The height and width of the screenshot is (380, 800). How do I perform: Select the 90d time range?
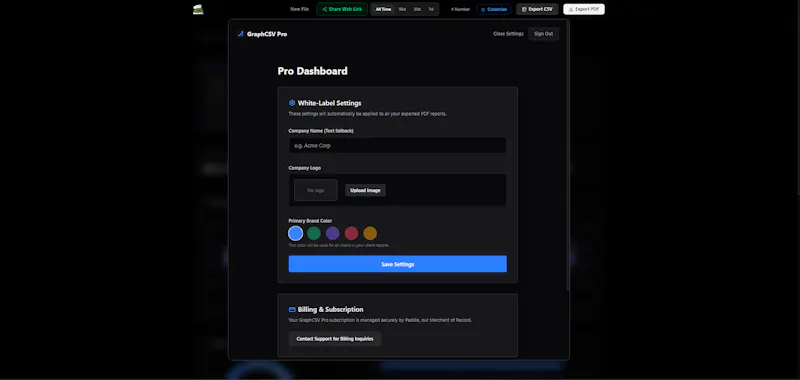[402, 9]
